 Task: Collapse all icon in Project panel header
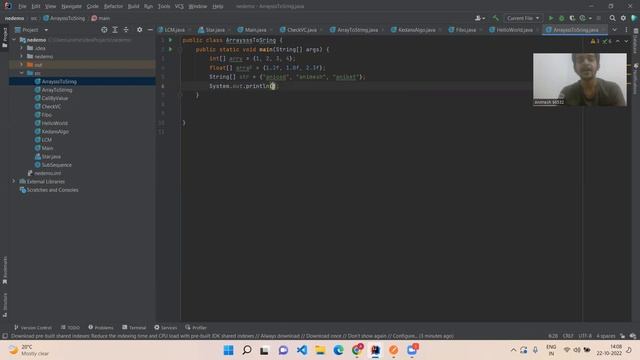coord(126,30)
